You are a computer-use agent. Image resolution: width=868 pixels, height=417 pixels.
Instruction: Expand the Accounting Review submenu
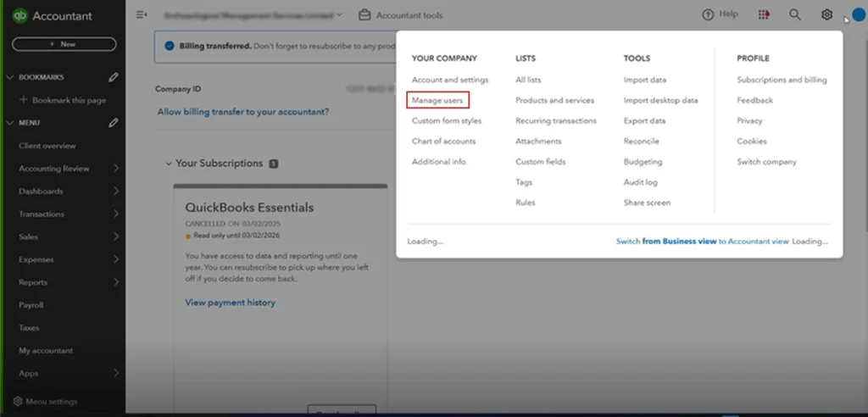(x=115, y=169)
